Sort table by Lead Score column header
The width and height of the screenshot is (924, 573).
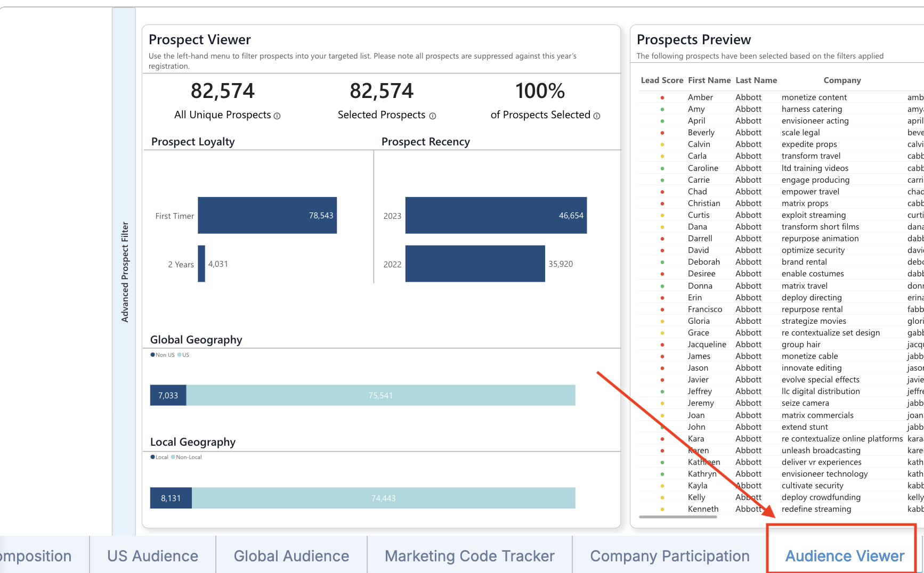pyautogui.click(x=661, y=80)
